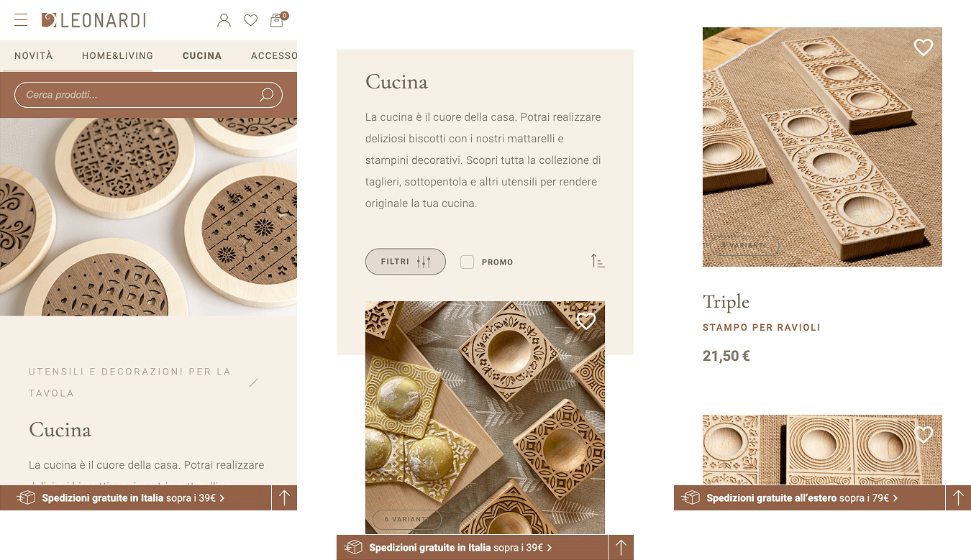Expand the 3 varianti badge on Triple

pos(744,245)
